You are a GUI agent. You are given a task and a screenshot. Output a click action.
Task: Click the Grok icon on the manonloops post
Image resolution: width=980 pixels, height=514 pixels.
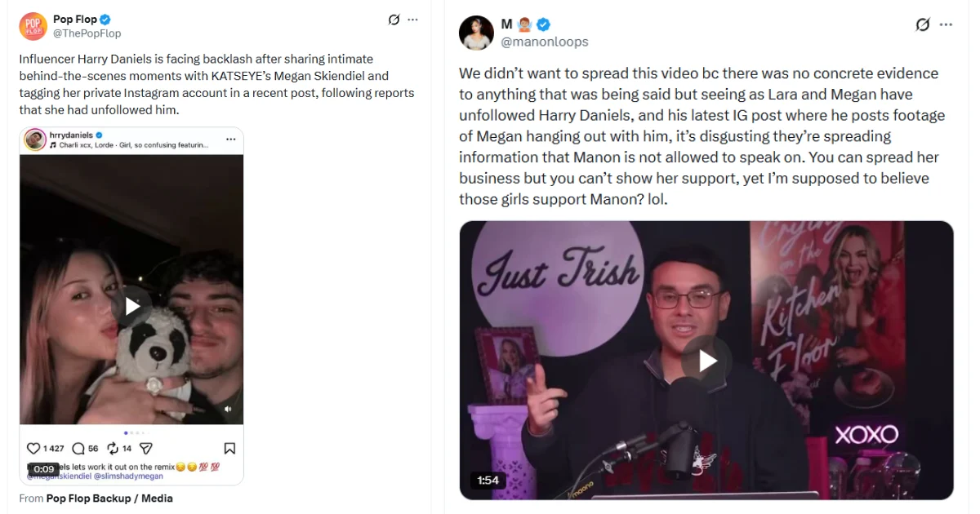click(x=923, y=24)
